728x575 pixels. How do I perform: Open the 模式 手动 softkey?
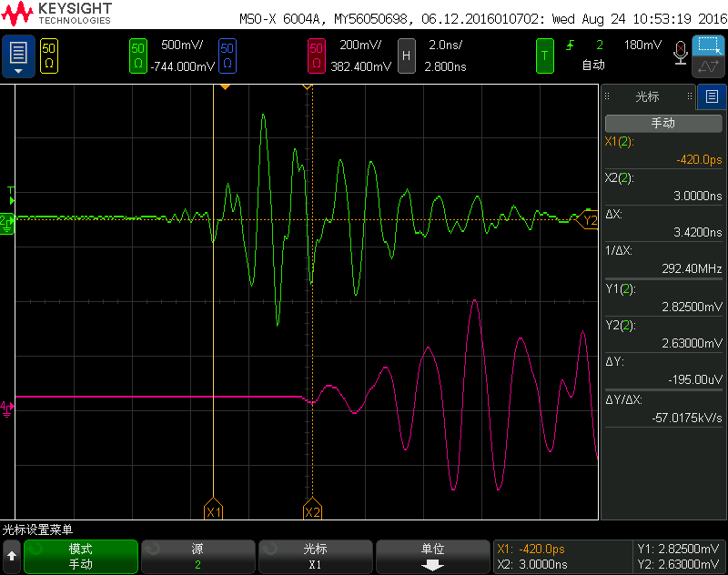pyautogui.click(x=81, y=556)
